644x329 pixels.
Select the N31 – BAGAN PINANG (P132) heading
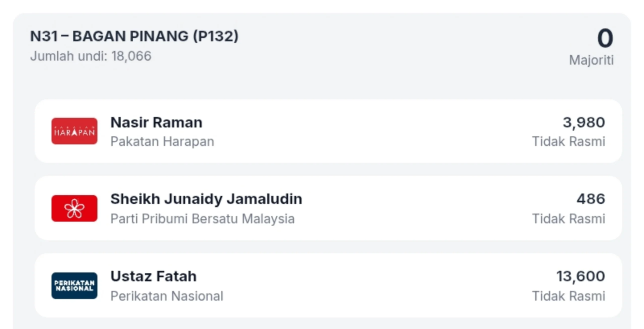click(x=134, y=36)
